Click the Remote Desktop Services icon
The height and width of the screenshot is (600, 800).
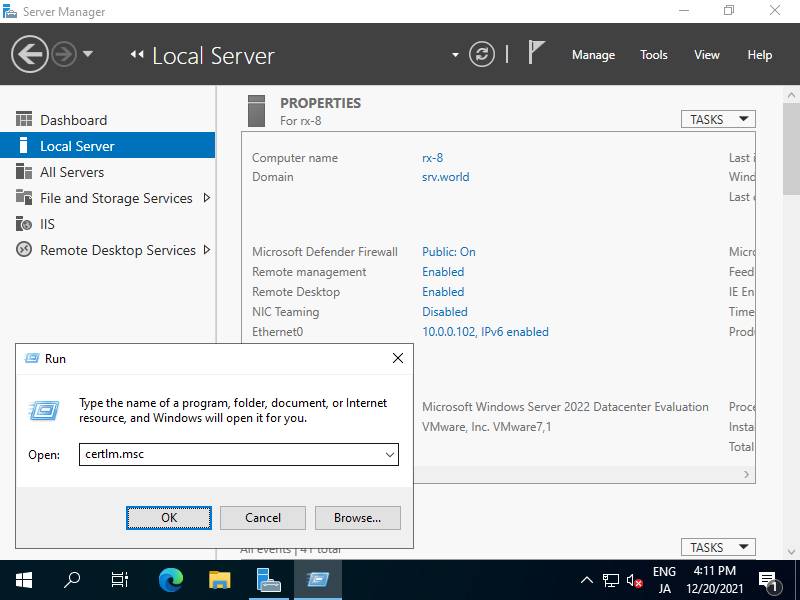(23, 249)
